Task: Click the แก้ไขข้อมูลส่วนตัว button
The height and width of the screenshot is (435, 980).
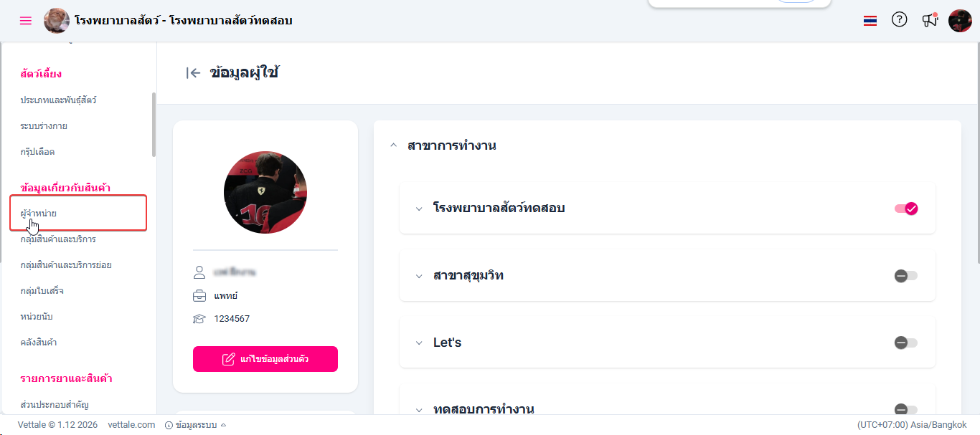Action: [x=265, y=359]
